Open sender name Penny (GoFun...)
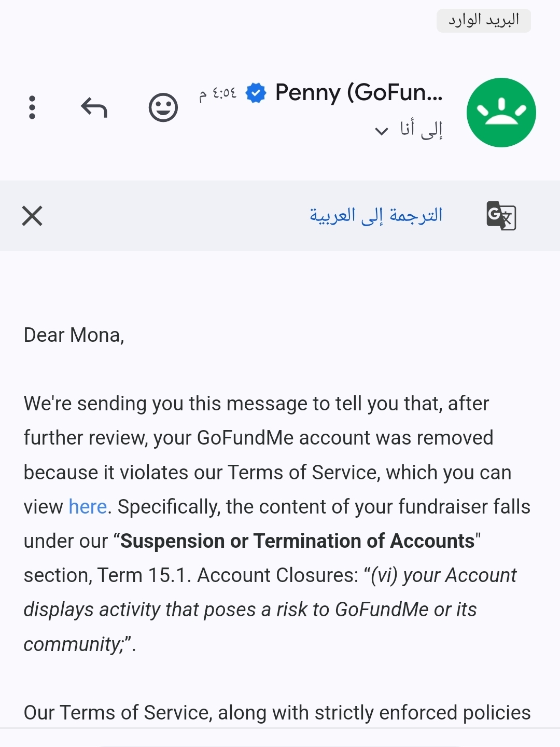The height and width of the screenshot is (747, 560). pyautogui.click(x=359, y=92)
